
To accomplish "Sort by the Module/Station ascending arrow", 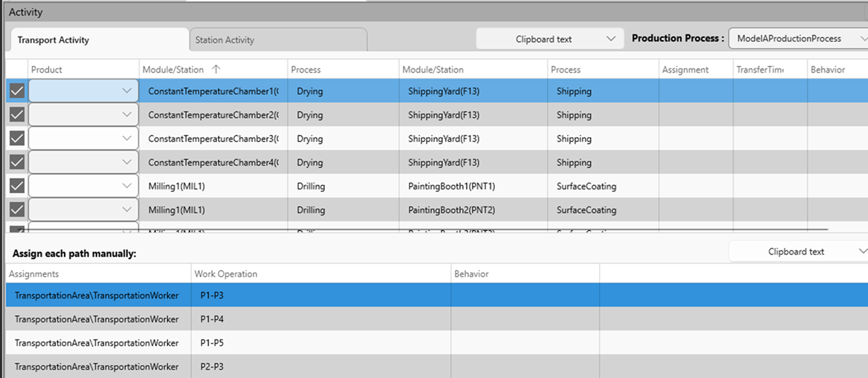I will pyautogui.click(x=216, y=70).
